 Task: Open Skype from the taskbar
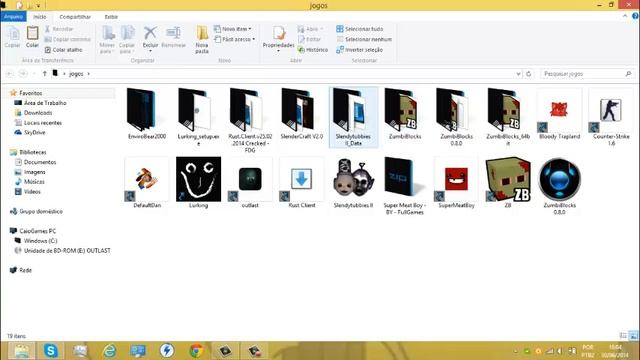point(51,351)
